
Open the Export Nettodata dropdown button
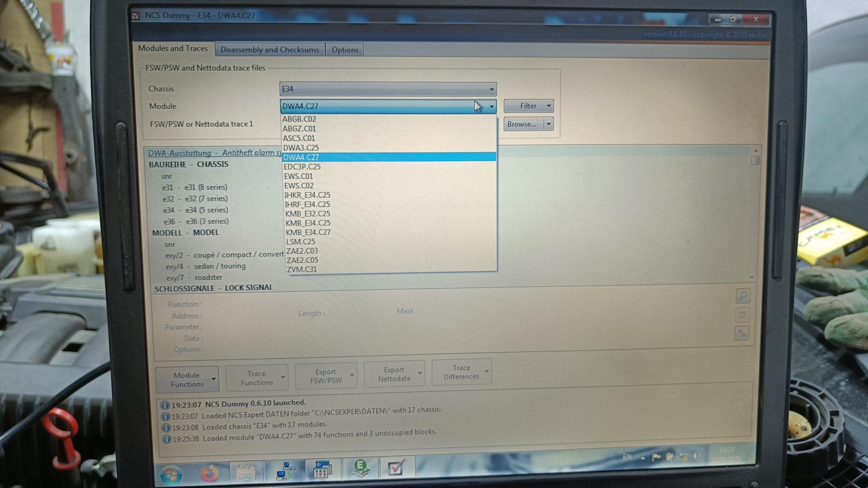pyautogui.click(x=394, y=374)
